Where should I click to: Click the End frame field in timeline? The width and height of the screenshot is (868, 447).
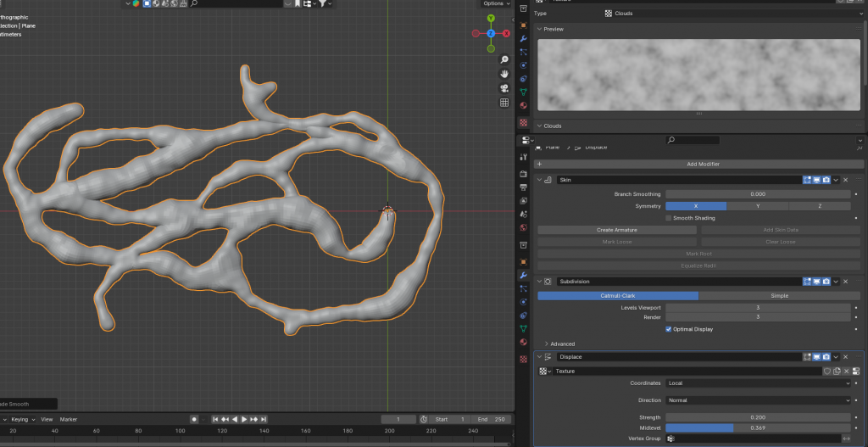[492, 419]
